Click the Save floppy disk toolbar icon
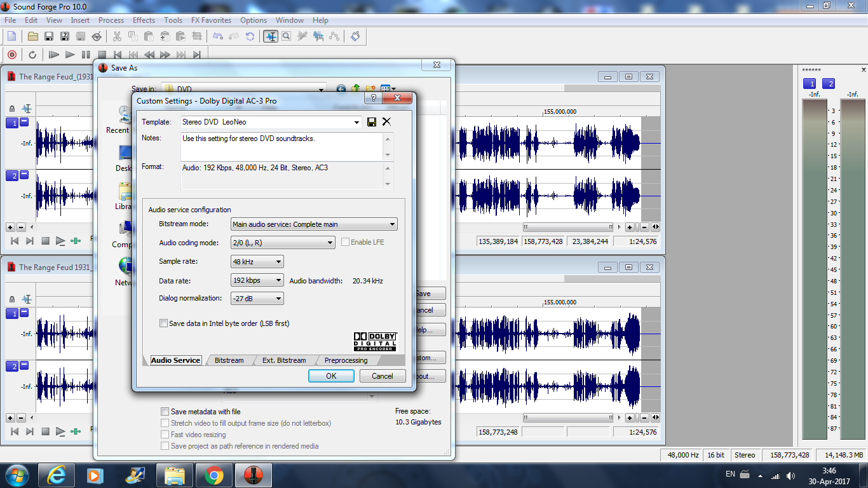The width and height of the screenshot is (868, 488). [49, 36]
